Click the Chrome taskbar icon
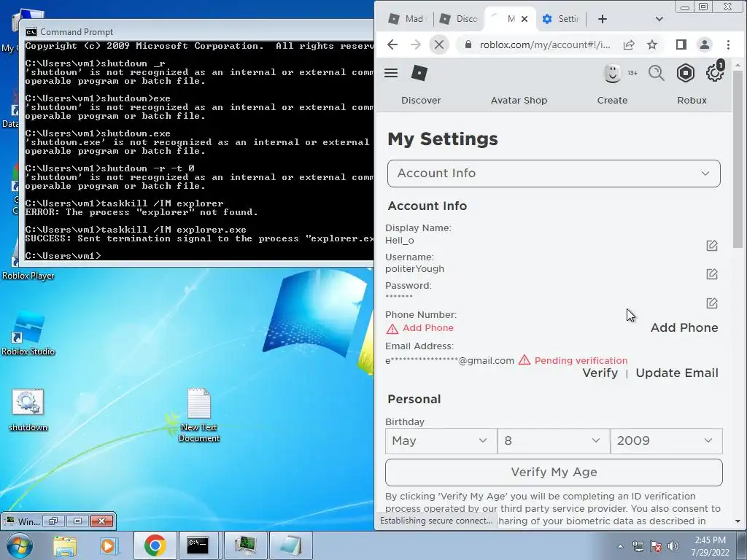 (x=155, y=545)
